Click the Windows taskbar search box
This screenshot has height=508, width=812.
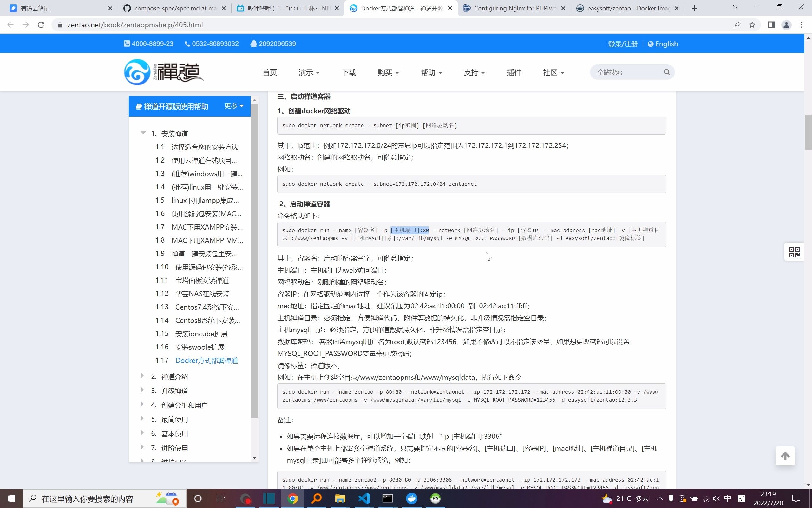tap(105, 498)
